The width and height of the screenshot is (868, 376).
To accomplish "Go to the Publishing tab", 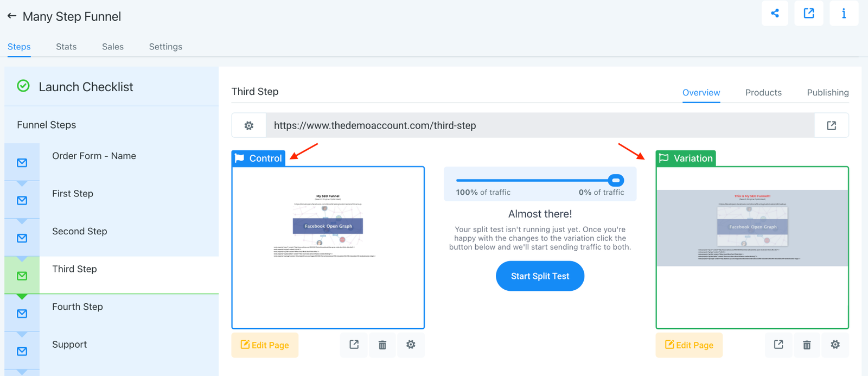I will click(827, 93).
